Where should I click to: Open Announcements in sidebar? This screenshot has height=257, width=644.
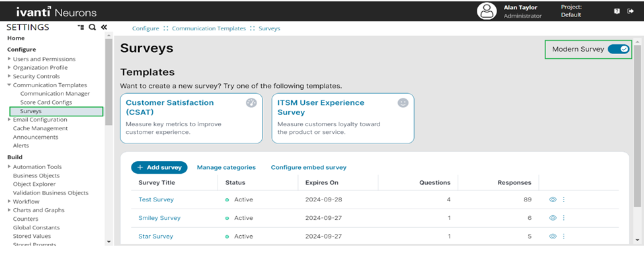35,137
